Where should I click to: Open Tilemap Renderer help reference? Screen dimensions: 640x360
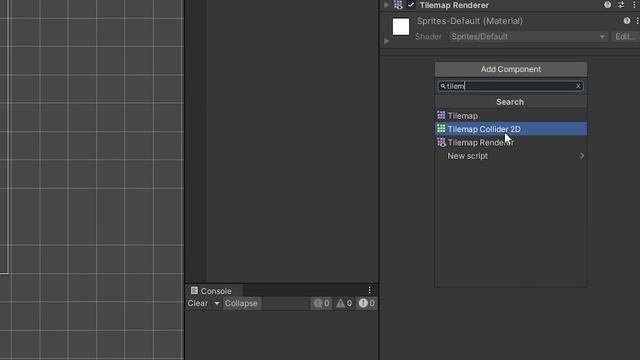pos(607,5)
